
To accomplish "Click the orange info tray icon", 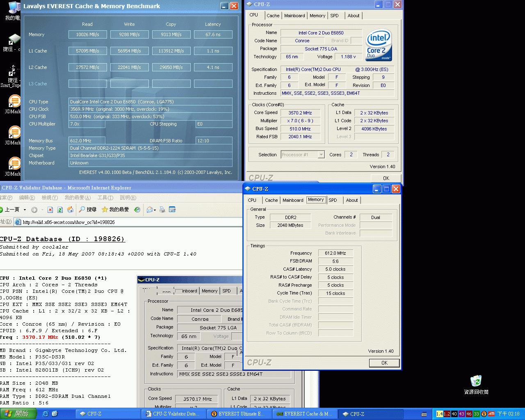I will click(484, 414).
